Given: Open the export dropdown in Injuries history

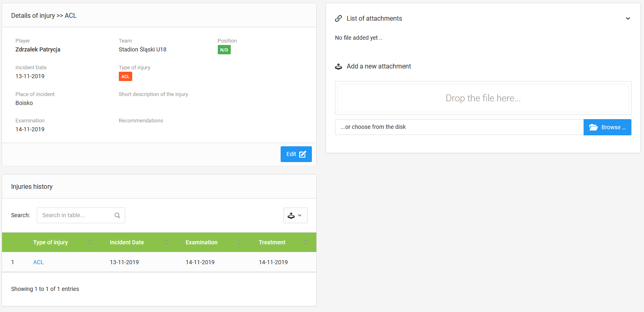Looking at the screenshot, I should pos(295,216).
